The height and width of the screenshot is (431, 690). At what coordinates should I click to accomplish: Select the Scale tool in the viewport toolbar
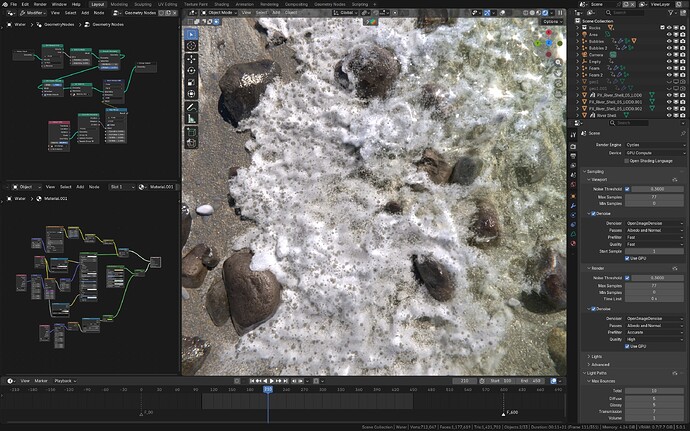click(x=191, y=82)
